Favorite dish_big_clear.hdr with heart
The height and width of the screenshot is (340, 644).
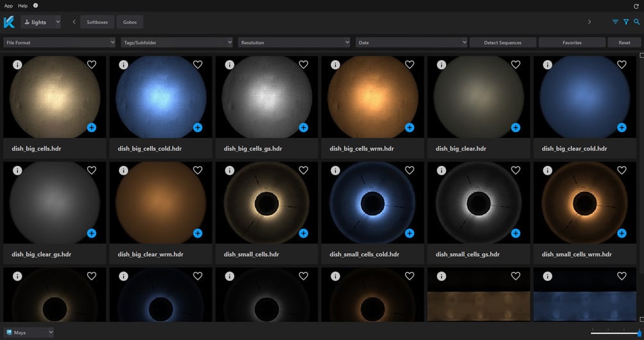tap(515, 65)
